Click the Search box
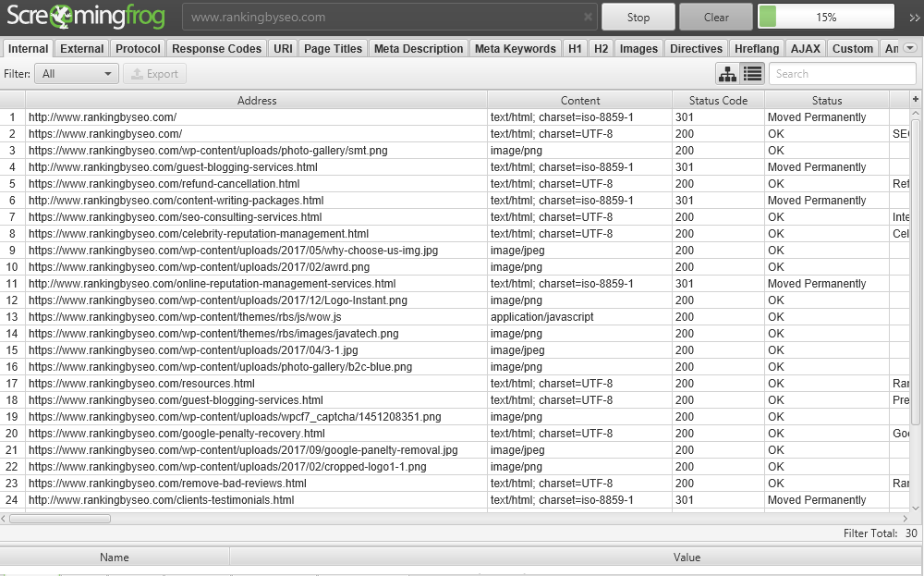This screenshot has width=924, height=576. pos(842,74)
